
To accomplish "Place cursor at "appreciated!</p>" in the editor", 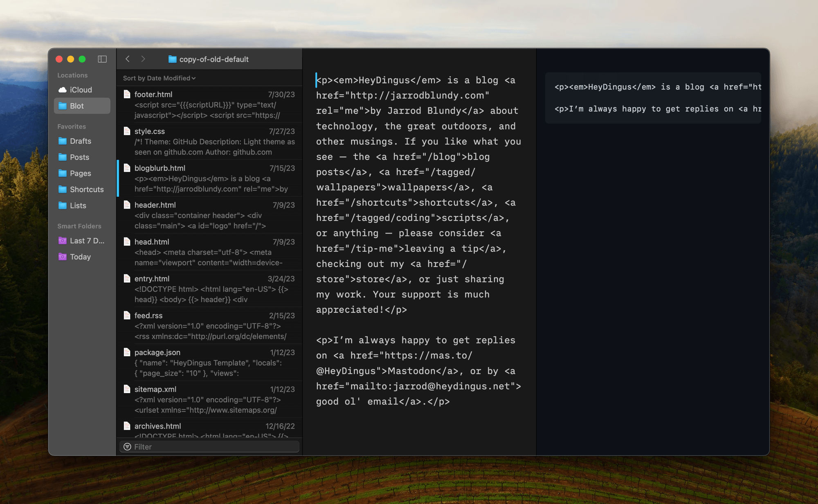I will 362,310.
